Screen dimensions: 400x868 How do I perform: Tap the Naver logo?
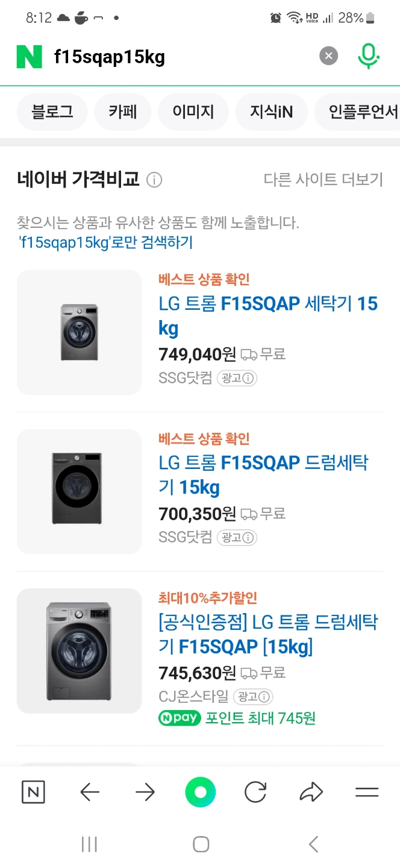tap(28, 55)
